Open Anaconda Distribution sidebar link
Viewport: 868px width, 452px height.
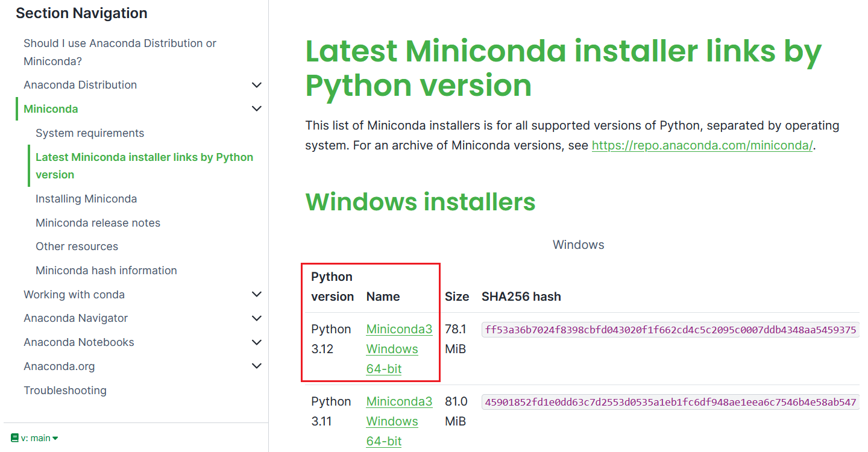point(80,85)
